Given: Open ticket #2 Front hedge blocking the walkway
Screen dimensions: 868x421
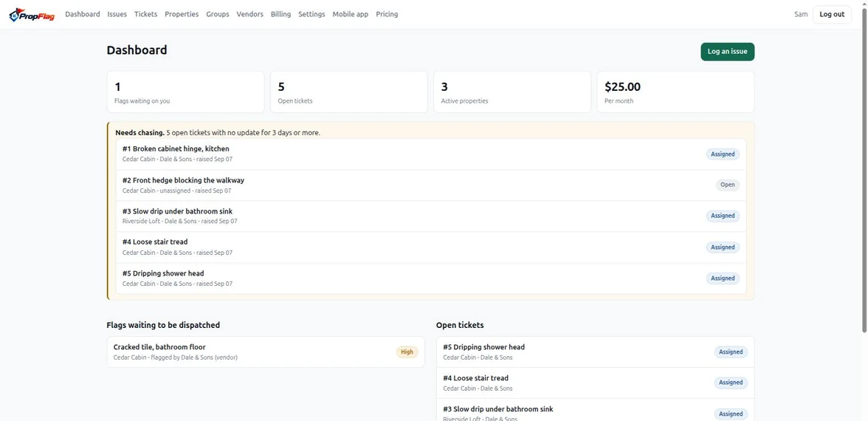Looking at the screenshot, I should pyautogui.click(x=431, y=185).
